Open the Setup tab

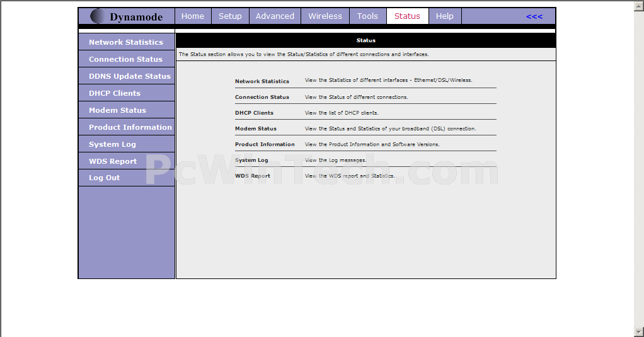click(230, 16)
